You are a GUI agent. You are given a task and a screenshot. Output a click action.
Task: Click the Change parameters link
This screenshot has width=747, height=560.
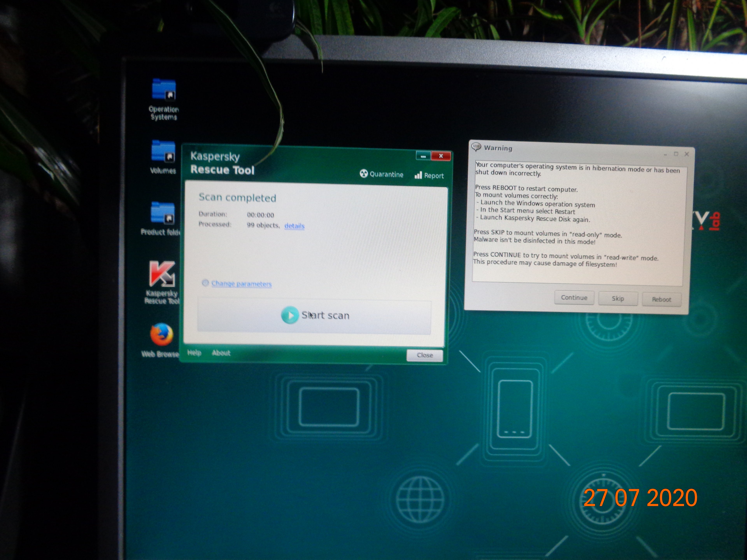pyautogui.click(x=241, y=283)
